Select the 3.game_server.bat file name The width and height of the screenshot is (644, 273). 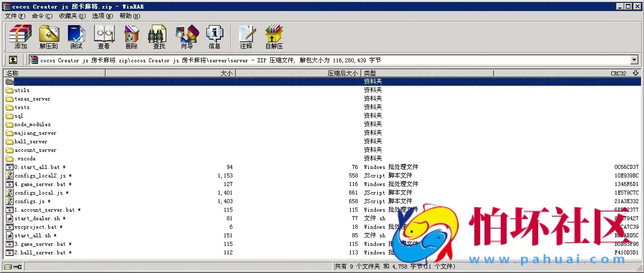pyautogui.click(x=43, y=244)
